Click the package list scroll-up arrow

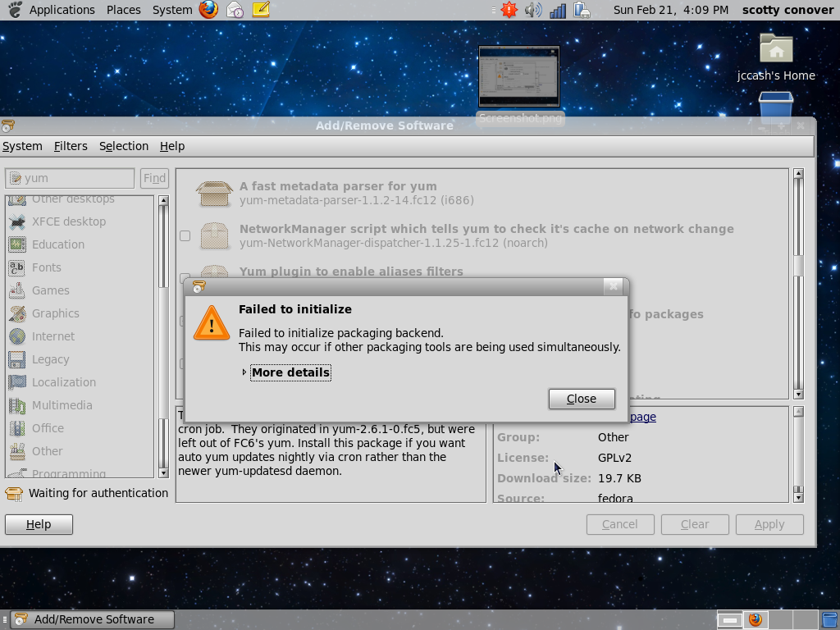click(798, 174)
